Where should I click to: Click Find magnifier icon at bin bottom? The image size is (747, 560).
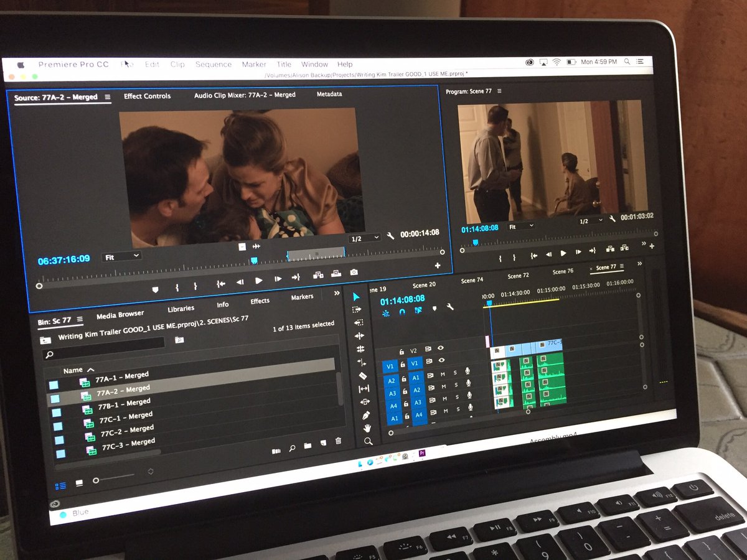292,448
